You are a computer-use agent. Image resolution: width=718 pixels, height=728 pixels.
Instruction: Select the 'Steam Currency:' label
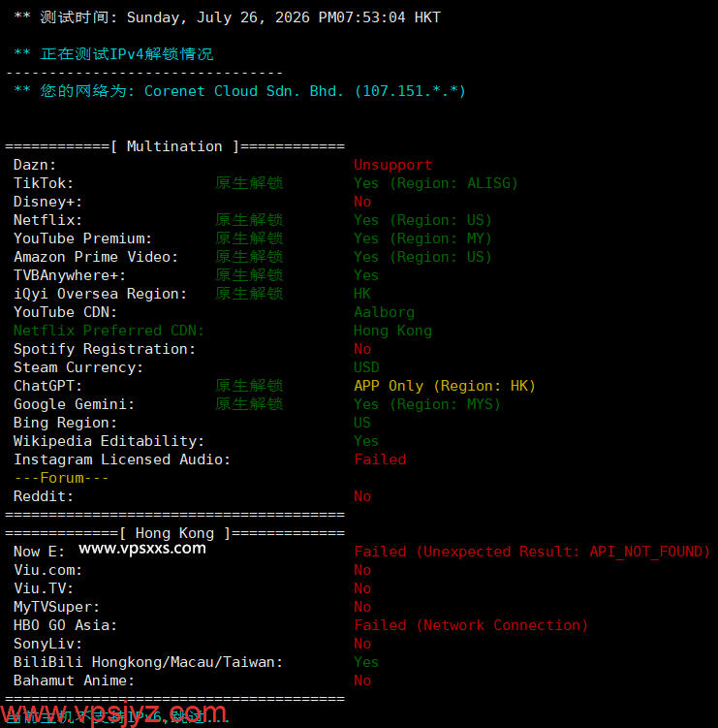(x=78, y=367)
